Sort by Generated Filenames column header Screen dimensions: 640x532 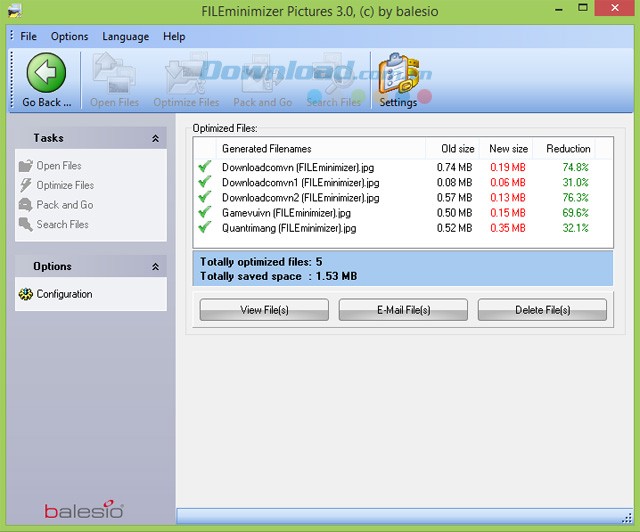click(x=320, y=149)
